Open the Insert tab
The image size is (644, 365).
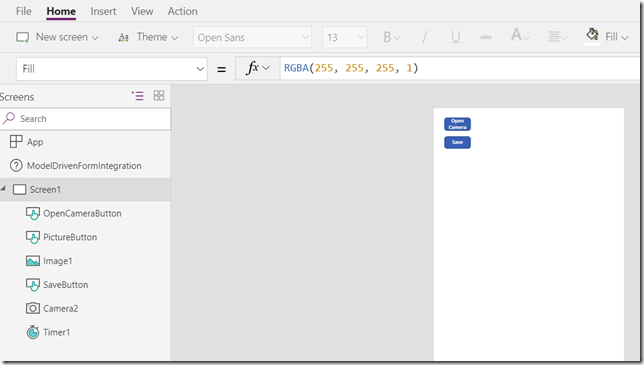point(103,11)
